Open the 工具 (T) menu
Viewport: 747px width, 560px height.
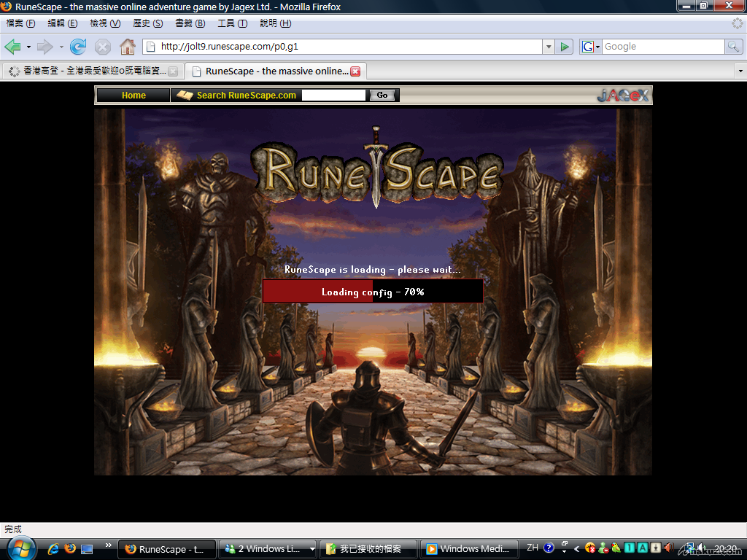233,23
